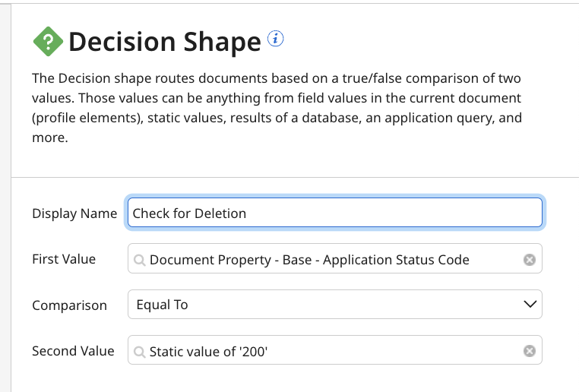
Task: Click the divider line above Display Name
Action: [295, 178]
